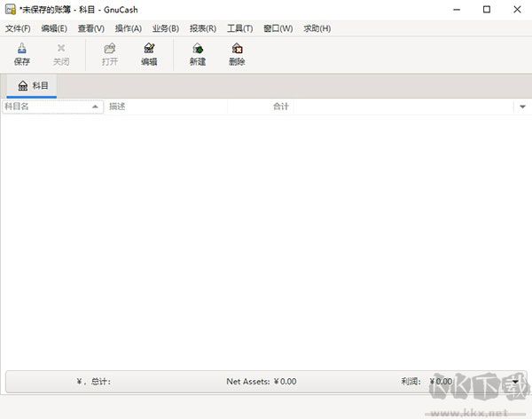Open the 操作(A) menu

click(x=129, y=28)
